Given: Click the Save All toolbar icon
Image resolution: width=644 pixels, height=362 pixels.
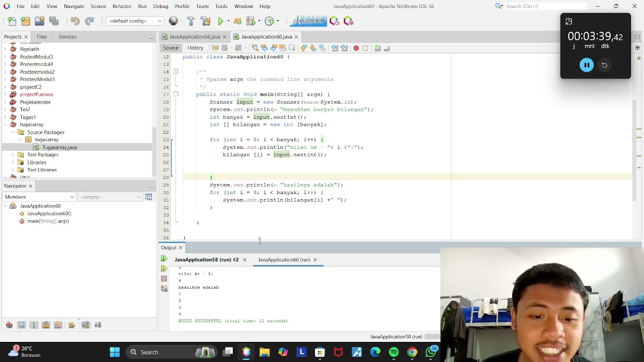Looking at the screenshot, I should [x=53, y=21].
